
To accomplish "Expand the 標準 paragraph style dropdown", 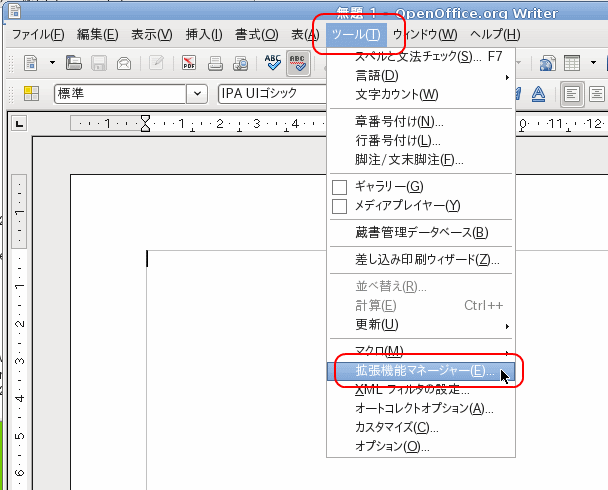I will [x=196, y=95].
